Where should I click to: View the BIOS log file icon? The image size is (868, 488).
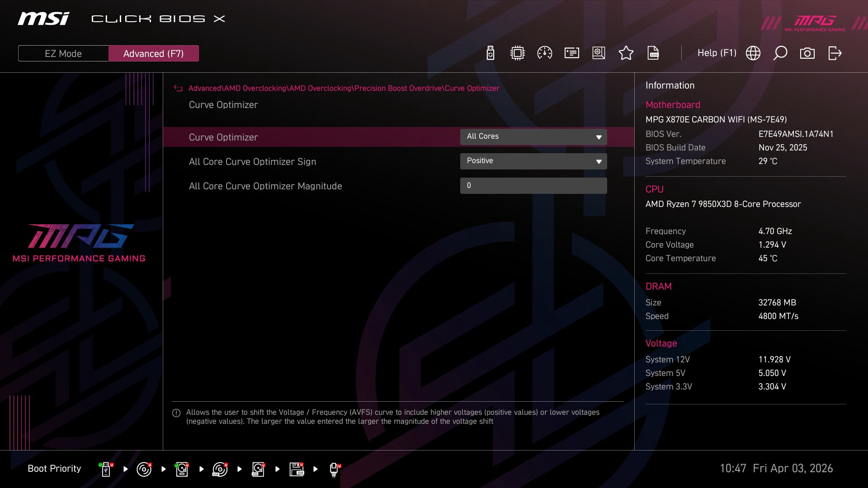(654, 53)
